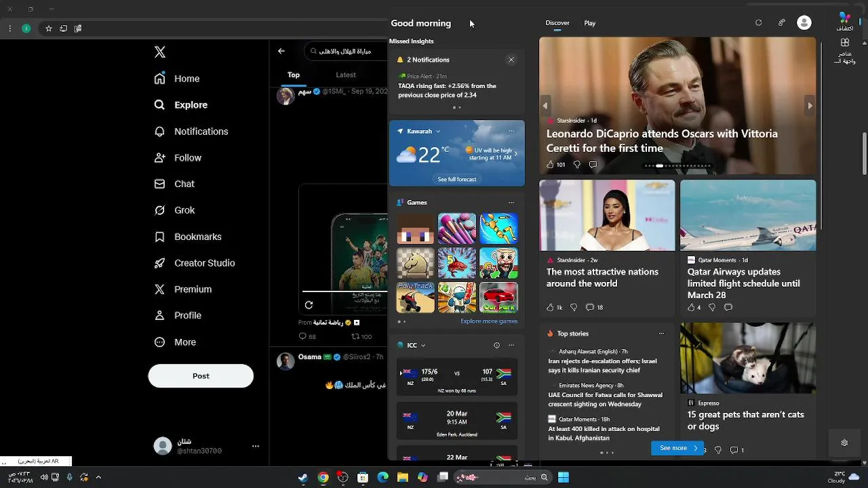Click See full forecast
Screen dimensions: 868x488
point(457,180)
